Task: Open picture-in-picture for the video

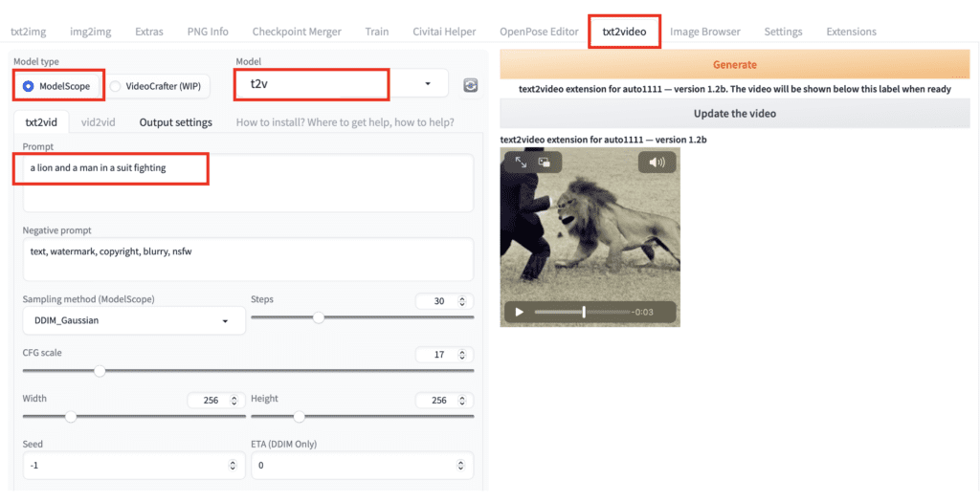Action: click(x=544, y=163)
